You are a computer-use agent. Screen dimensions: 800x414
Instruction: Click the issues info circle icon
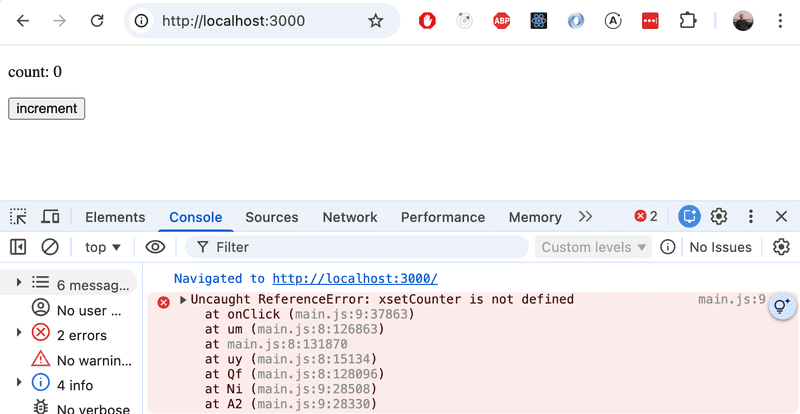tap(667, 247)
